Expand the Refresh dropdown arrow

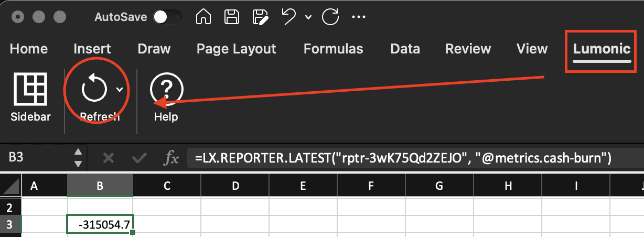pyautogui.click(x=120, y=90)
